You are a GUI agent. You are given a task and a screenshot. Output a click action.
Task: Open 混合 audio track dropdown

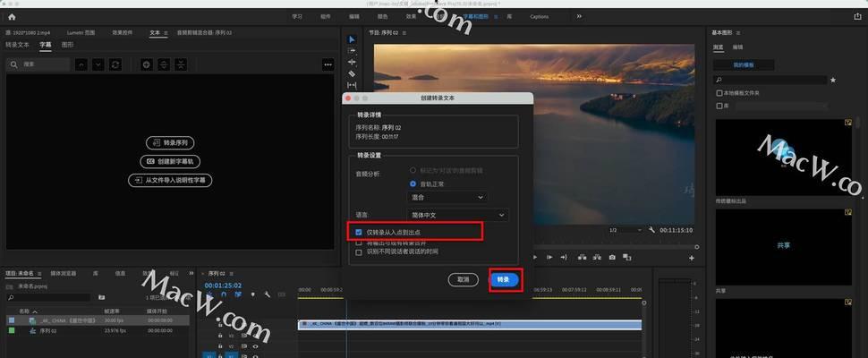click(x=447, y=197)
